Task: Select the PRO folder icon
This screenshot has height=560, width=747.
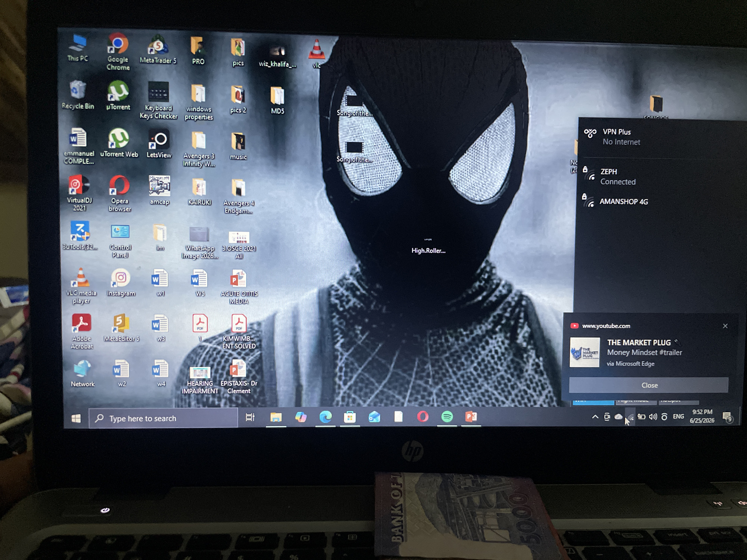Action: tap(198, 51)
